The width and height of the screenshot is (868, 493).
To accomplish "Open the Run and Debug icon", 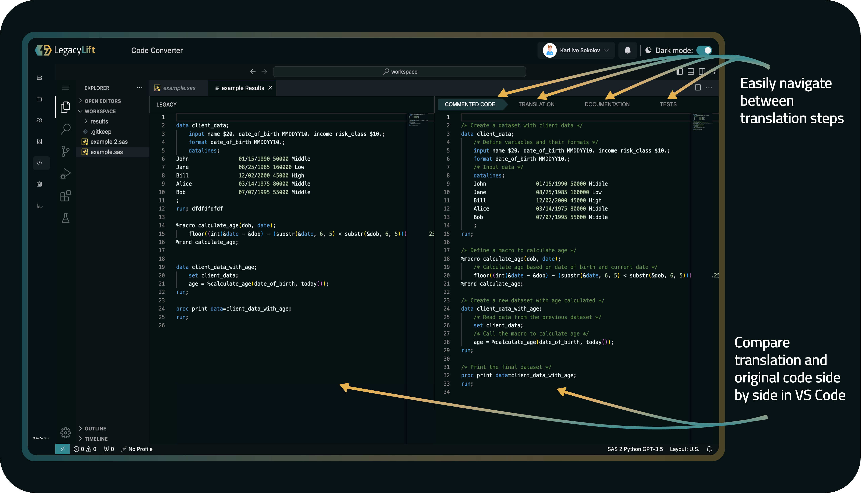I will coord(65,174).
